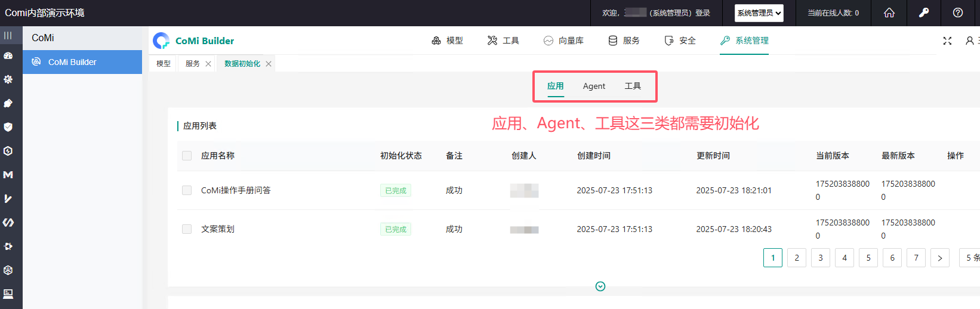Viewport: 980px width, 309px height.
Task: Check the CoMi操作手册问答 row checkbox
Action: (x=187, y=190)
